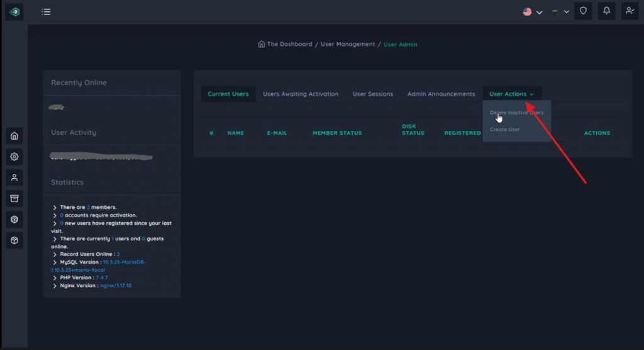Click chevron beside MySQL Version
This screenshot has width=644, height=350.
[x=55, y=262]
